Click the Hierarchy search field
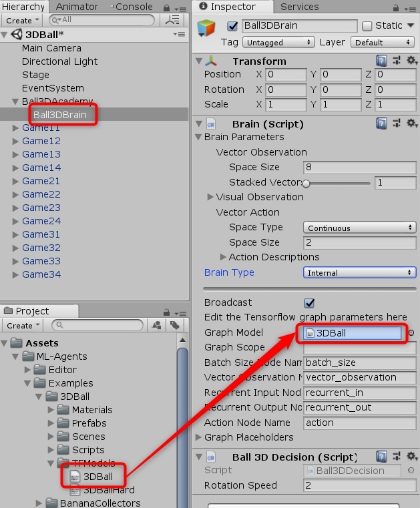 (101, 20)
